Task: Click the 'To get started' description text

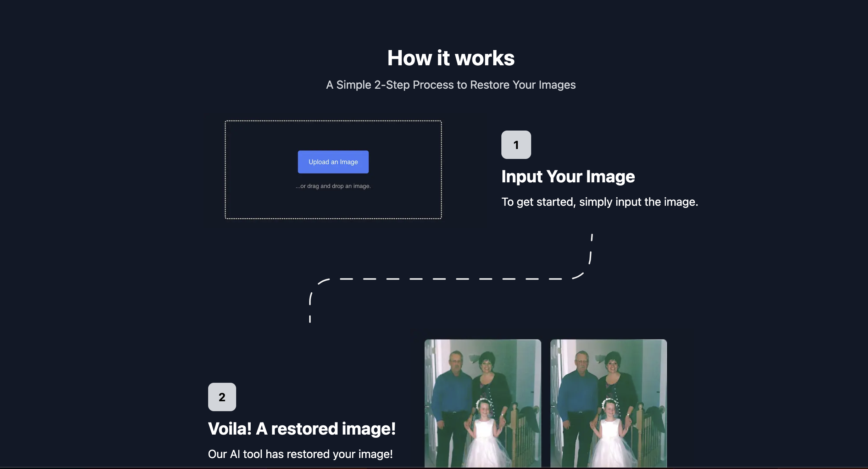Action: (599, 202)
